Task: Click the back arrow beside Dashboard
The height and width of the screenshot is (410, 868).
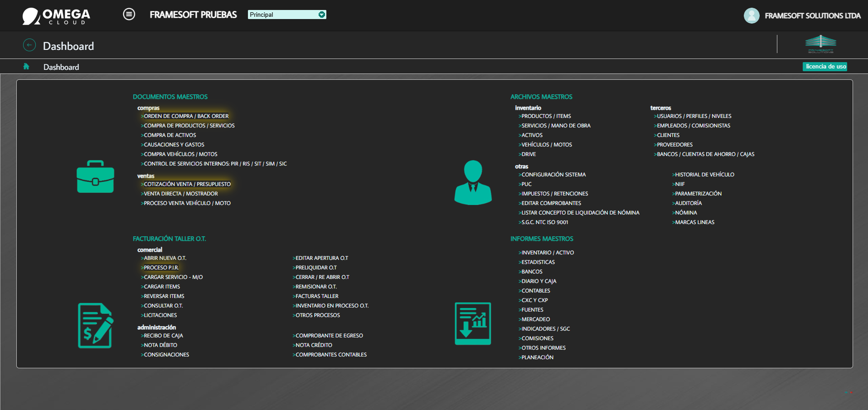Action: 29,45
